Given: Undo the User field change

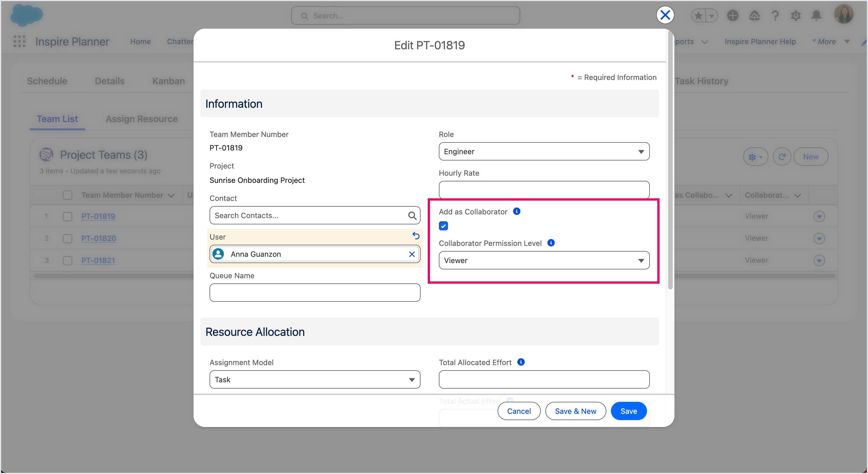Looking at the screenshot, I should (x=416, y=236).
